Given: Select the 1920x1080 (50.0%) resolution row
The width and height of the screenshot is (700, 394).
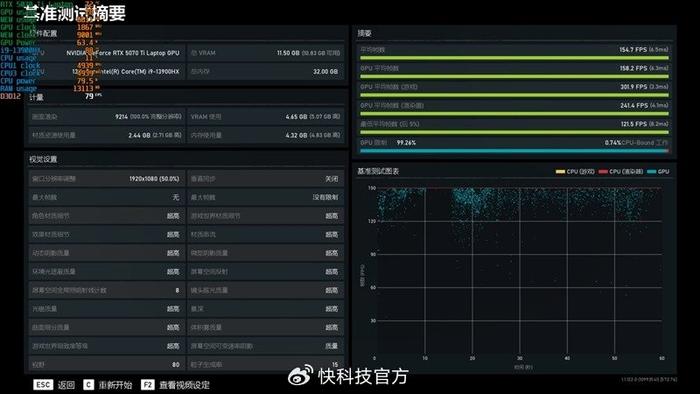Looking at the screenshot, I should tap(106, 178).
